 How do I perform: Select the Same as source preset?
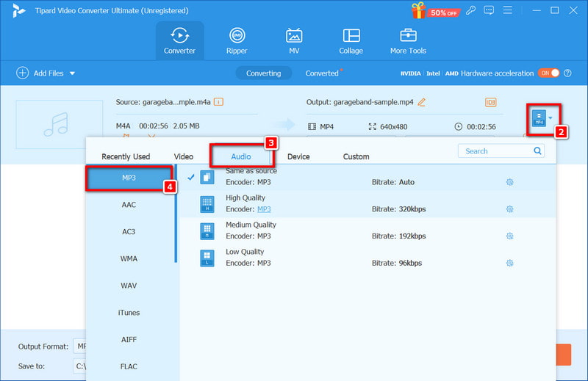coord(367,177)
